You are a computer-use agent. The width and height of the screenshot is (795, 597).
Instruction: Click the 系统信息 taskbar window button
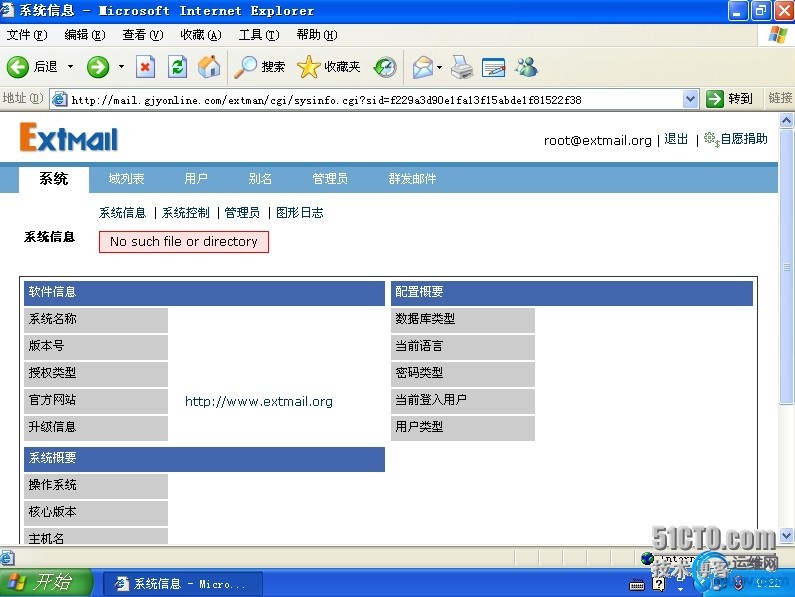(x=183, y=584)
